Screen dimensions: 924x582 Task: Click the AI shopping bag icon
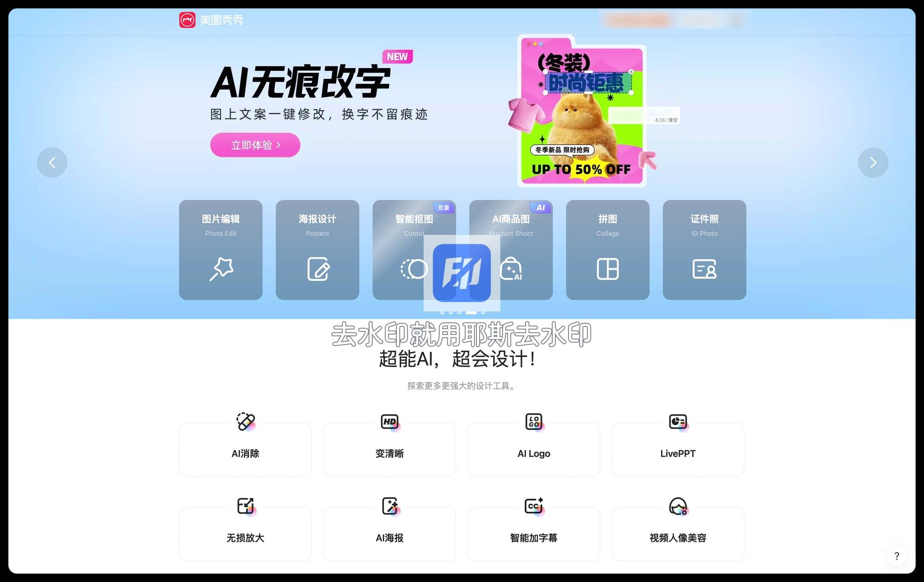511,269
